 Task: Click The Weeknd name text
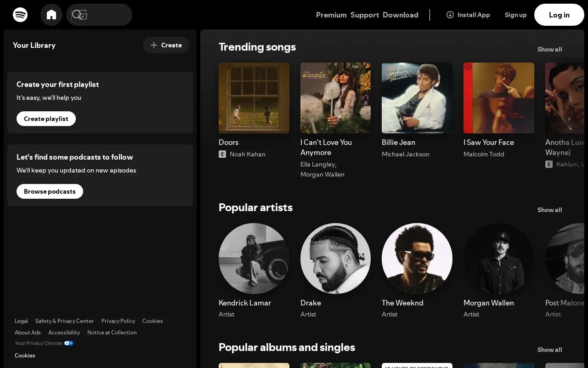tap(402, 303)
